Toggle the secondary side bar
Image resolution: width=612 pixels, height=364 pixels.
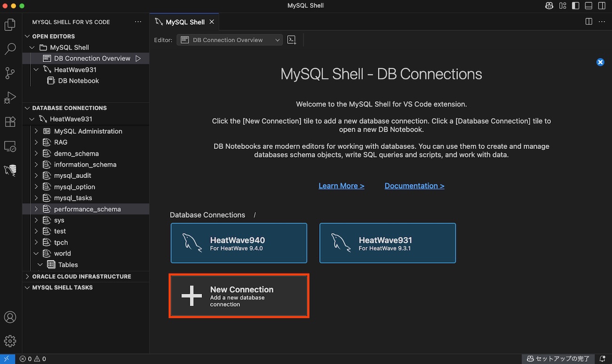click(602, 6)
